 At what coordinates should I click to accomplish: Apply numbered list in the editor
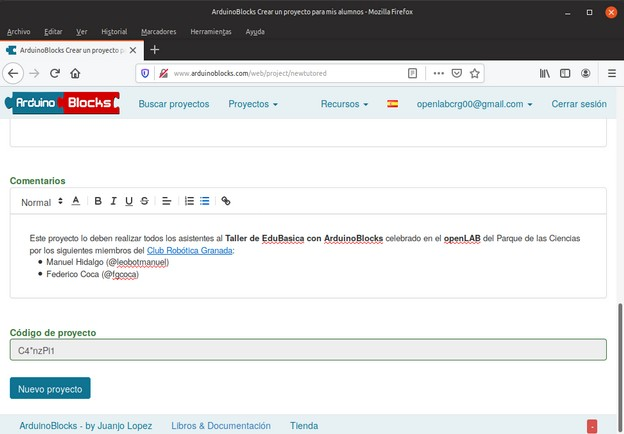(189, 201)
